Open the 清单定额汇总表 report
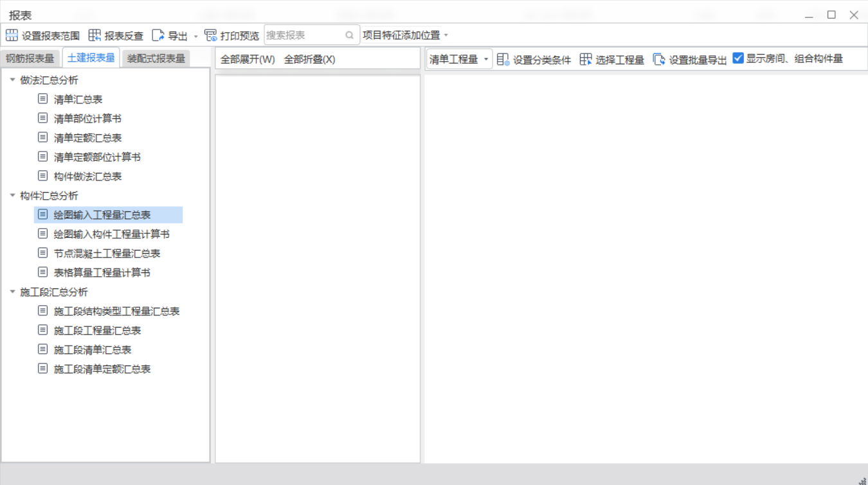 click(x=87, y=137)
